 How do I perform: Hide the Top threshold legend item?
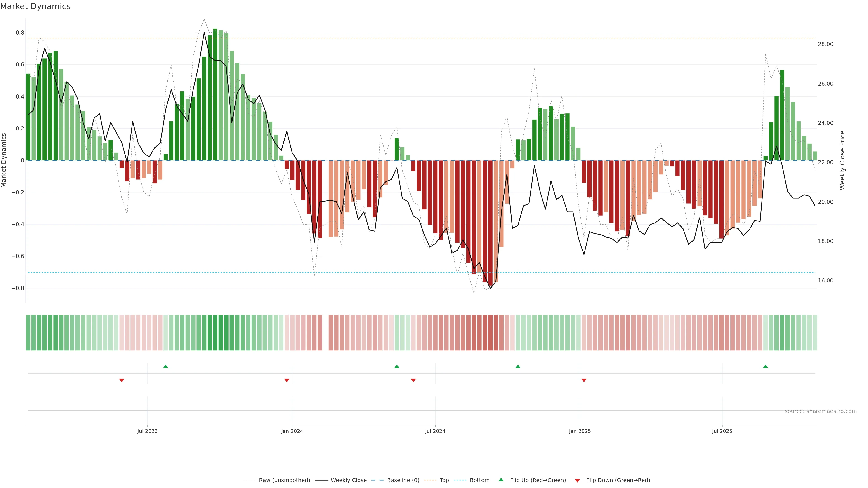[444, 480]
